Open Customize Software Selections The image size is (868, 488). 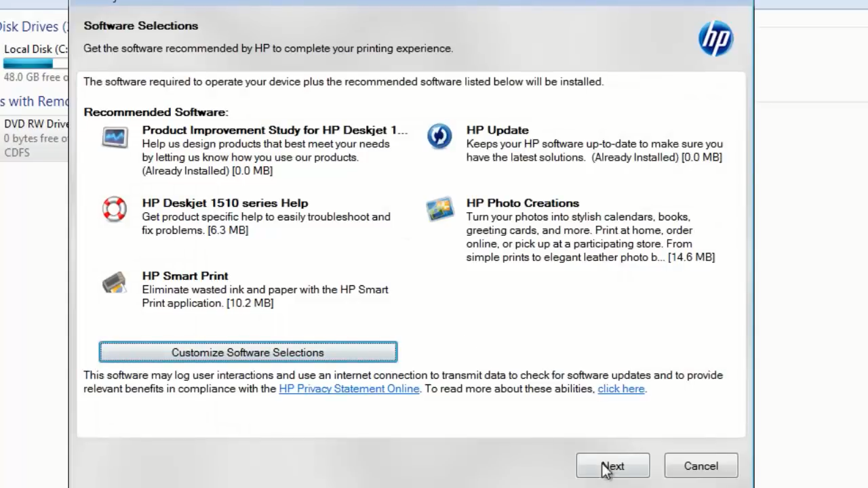[248, 352]
